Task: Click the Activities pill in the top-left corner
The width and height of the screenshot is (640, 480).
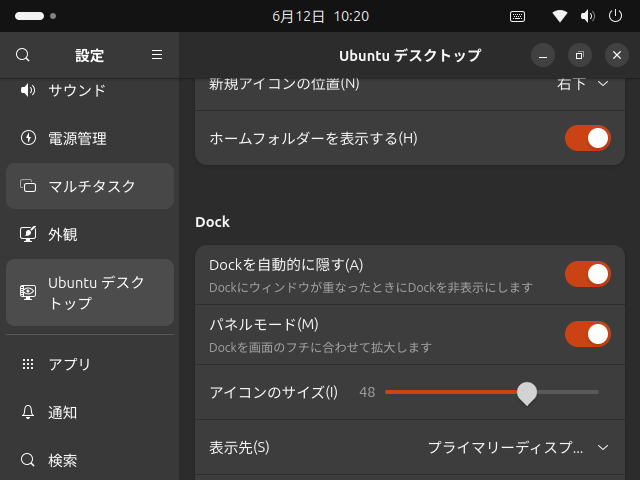Action: pos(29,16)
